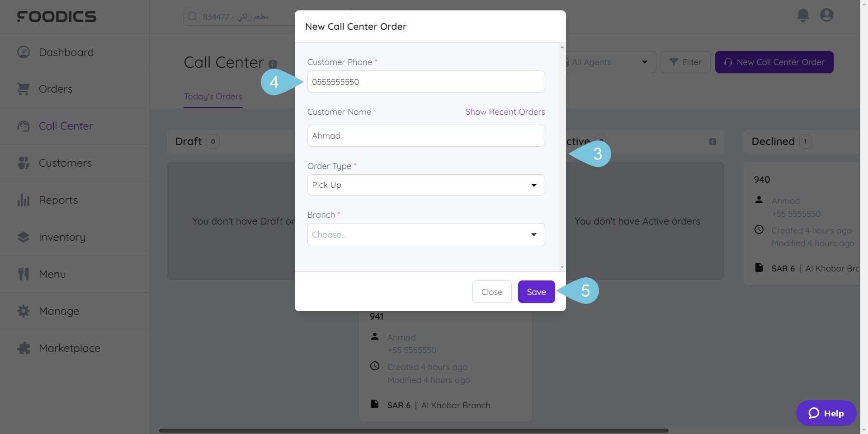Open the Branch Choose dropdown
This screenshot has width=868, height=434.
coord(426,235)
